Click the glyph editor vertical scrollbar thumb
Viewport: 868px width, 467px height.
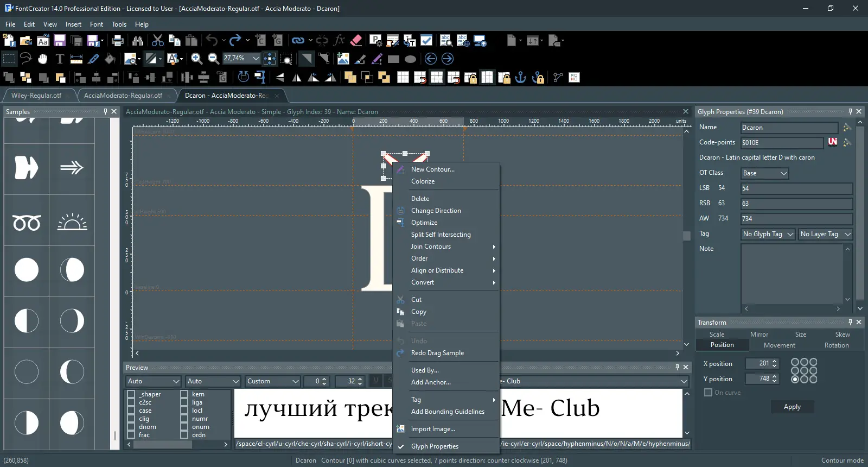coord(687,236)
